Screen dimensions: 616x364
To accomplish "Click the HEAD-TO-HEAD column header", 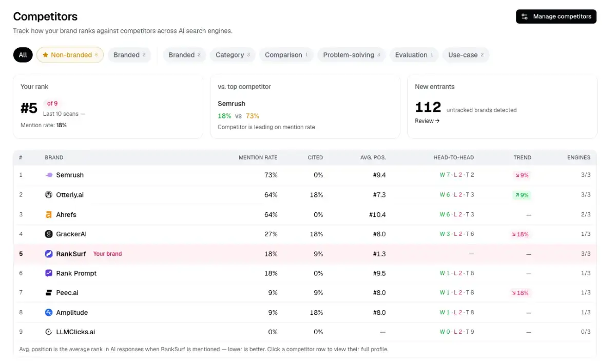I will (454, 157).
